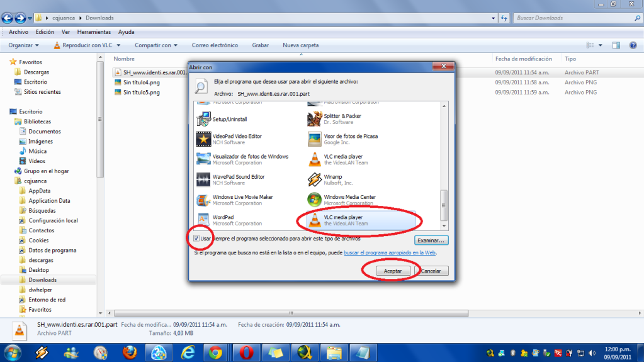Select the highlighted VLC media player entry
Screen dimensions: 644x362
[361, 220]
